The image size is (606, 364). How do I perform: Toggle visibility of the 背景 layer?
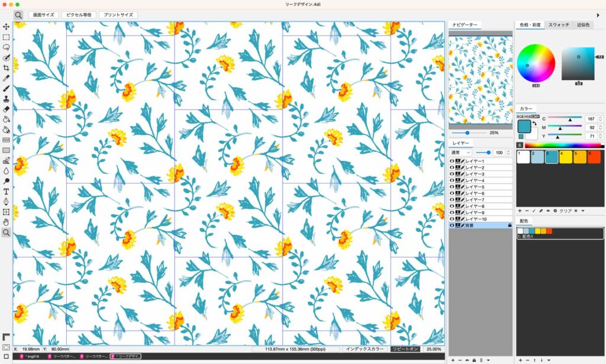(452, 226)
